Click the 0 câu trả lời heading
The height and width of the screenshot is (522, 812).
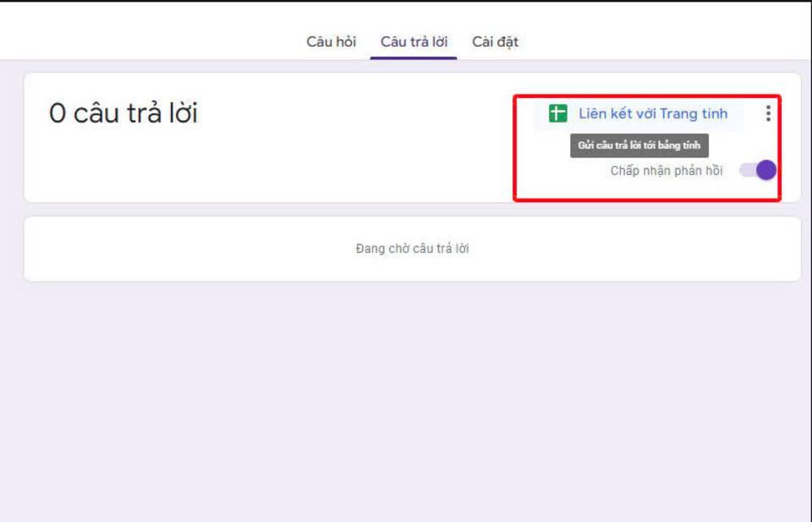[123, 114]
